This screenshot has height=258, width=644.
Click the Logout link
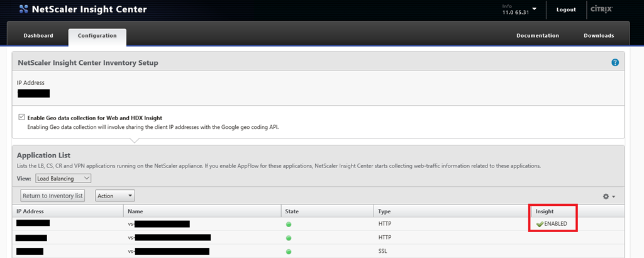[x=566, y=10]
